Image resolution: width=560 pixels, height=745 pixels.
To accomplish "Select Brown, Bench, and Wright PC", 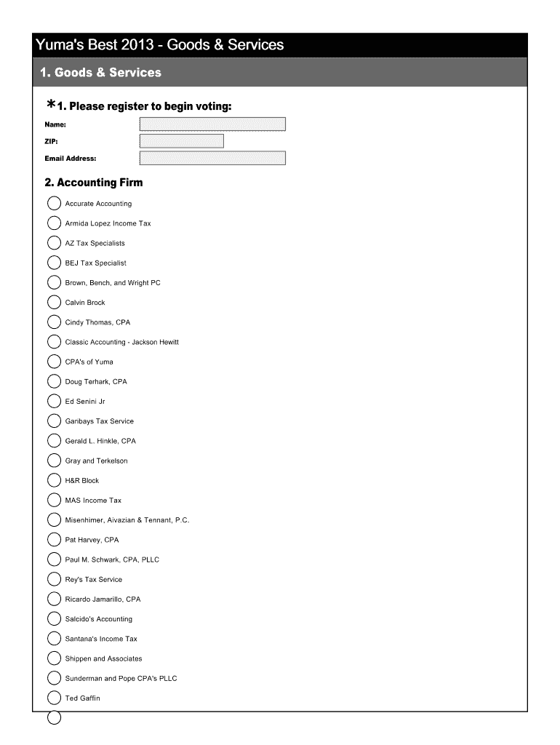I will 55,282.
